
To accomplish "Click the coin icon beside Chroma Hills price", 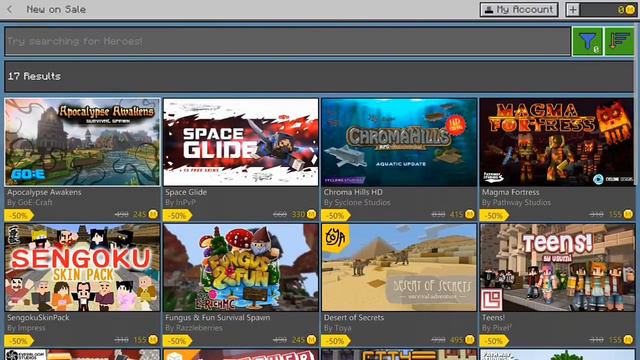I will [x=470, y=214].
